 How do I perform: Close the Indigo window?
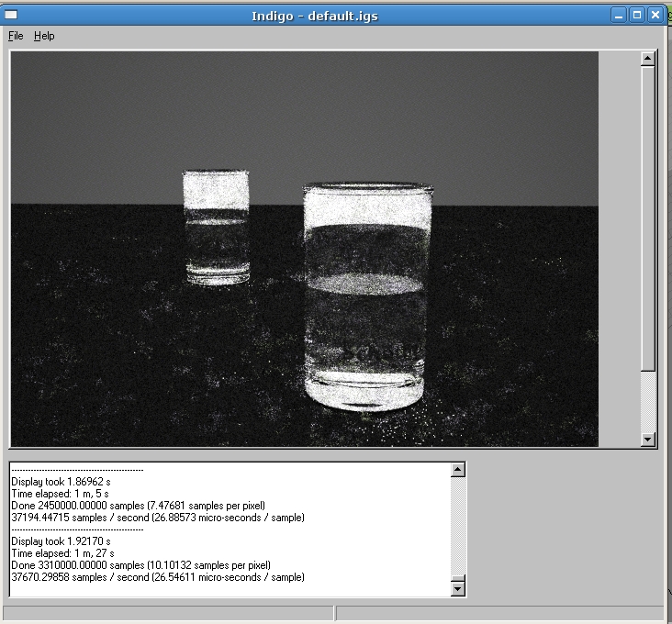pos(655,15)
